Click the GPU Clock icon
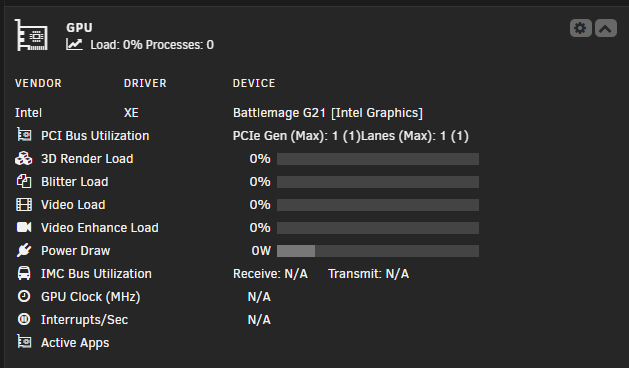 (24, 296)
